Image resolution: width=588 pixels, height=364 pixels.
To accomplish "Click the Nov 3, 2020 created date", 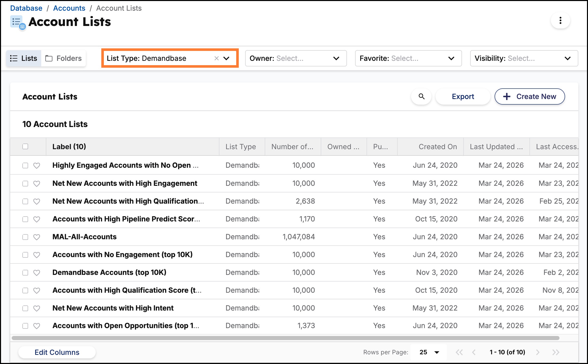I will point(437,273).
